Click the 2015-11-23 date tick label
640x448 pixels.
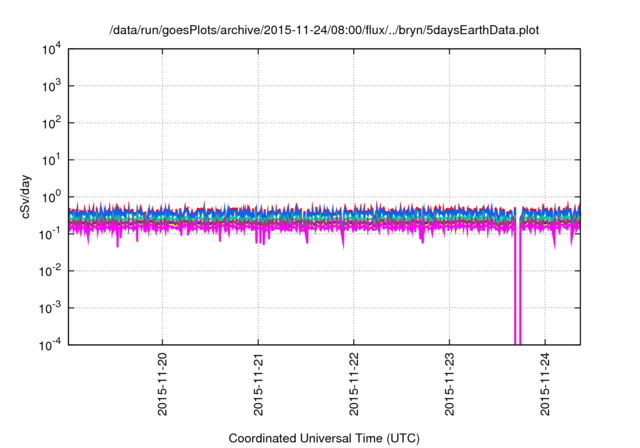click(x=449, y=384)
